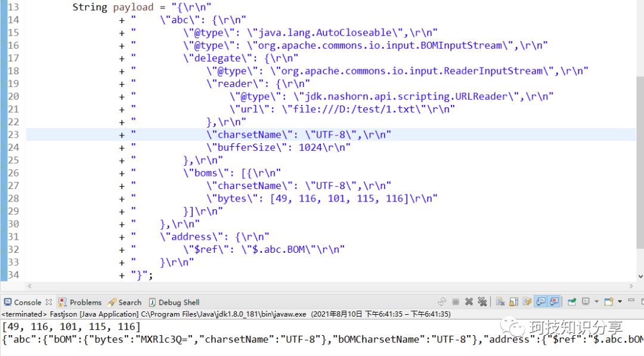This screenshot has width=644, height=356.
Task: Click the 'reader' key on line 19
Action: pyautogui.click(x=234, y=83)
